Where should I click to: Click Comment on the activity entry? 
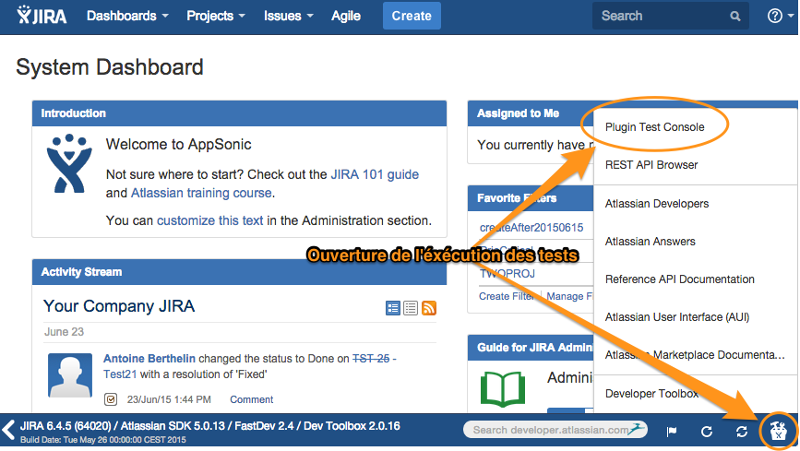tap(251, 399)
